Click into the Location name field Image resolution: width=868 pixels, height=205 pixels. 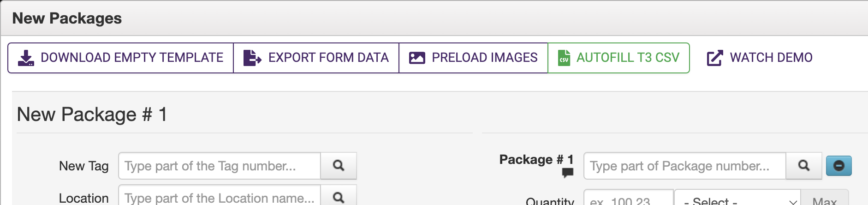click(220, 198)
